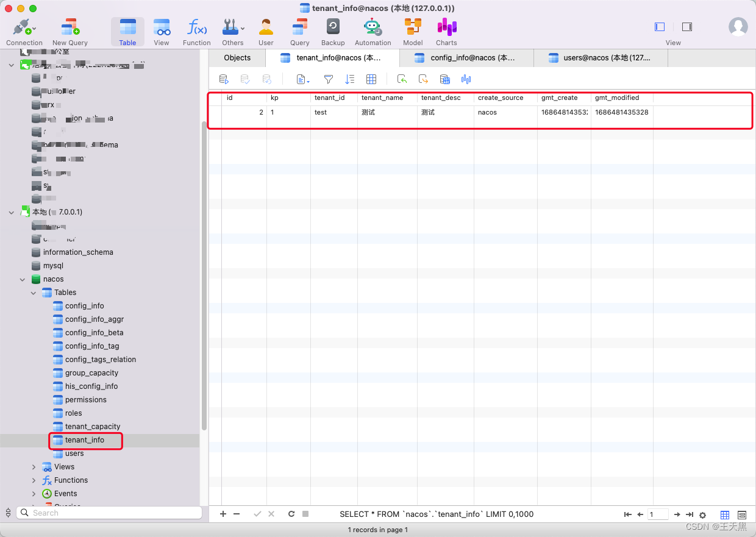
Task: Open the Function toolbar icon
Action: click(196, 32)
